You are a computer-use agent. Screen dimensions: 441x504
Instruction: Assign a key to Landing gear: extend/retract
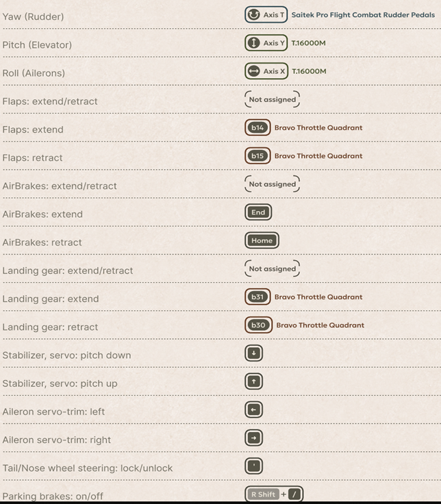point(273,268)
